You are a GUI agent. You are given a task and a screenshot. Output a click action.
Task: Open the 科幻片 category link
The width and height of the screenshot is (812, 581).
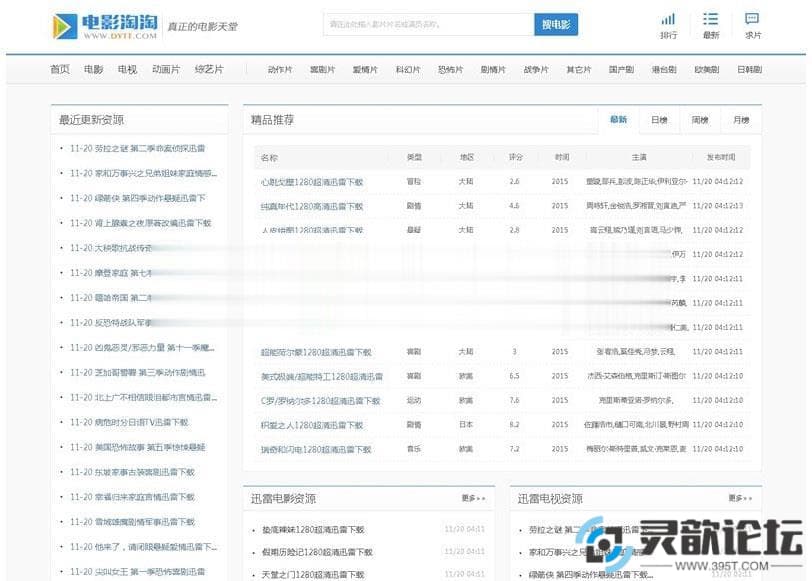pyautogui.click(x=408, y=69)
